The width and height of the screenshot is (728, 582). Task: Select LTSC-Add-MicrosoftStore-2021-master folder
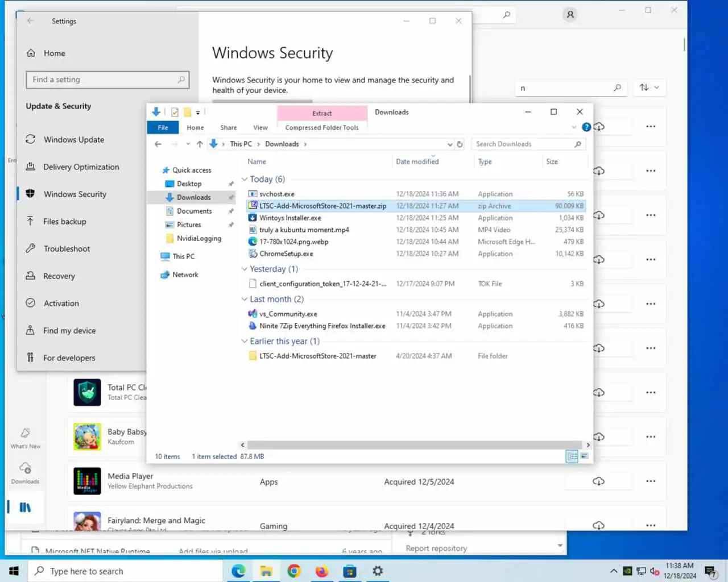click(x=317, y=356)
